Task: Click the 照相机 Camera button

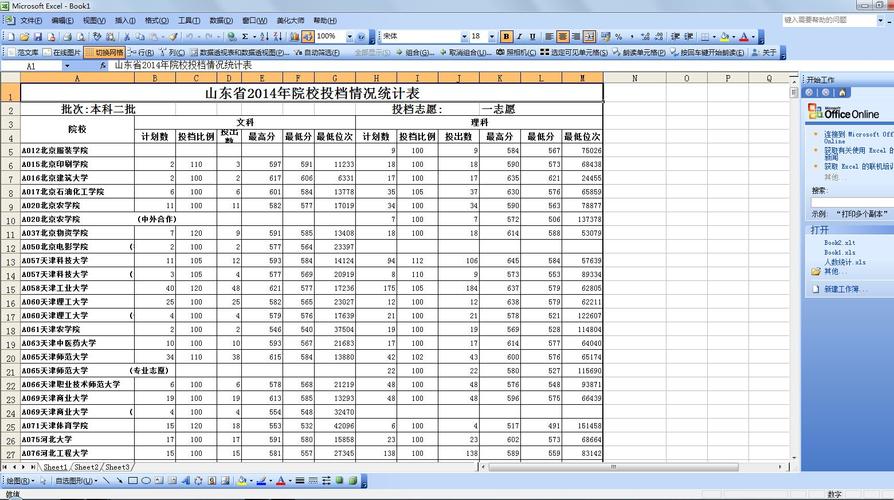Action: [516, 52]
